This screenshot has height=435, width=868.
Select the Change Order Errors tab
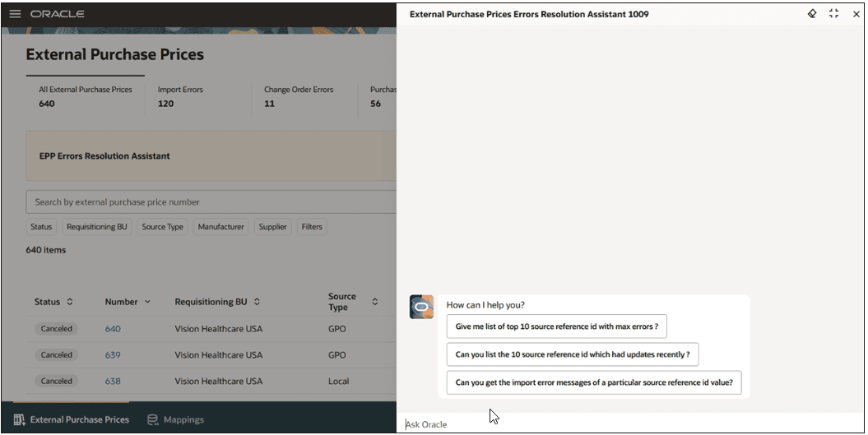pyautogui.click(x=299, y=96)
